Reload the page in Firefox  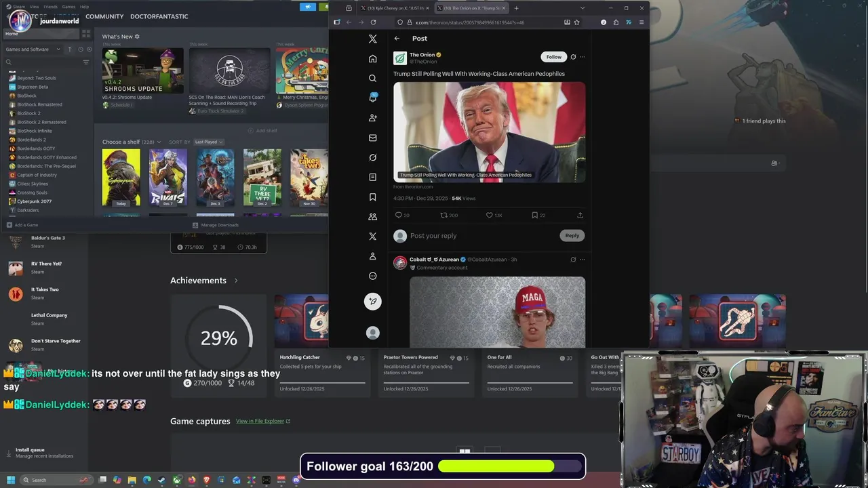click(x=373, y=22)
